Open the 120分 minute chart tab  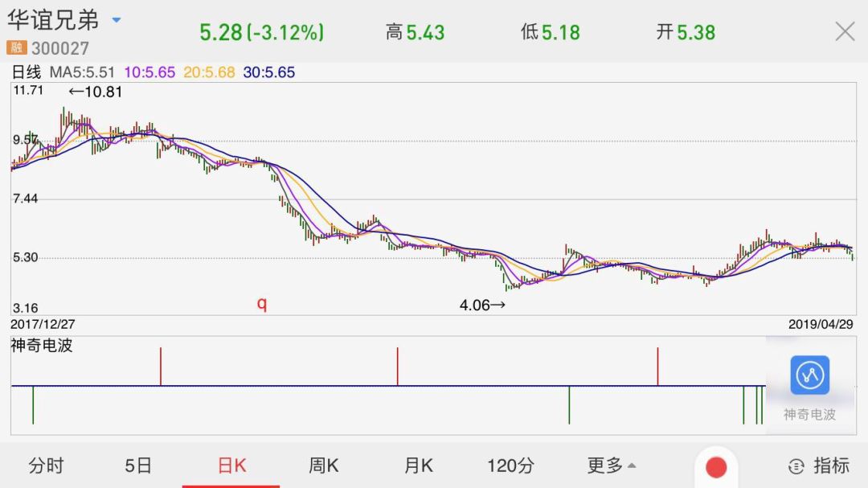tap(511, 465)
